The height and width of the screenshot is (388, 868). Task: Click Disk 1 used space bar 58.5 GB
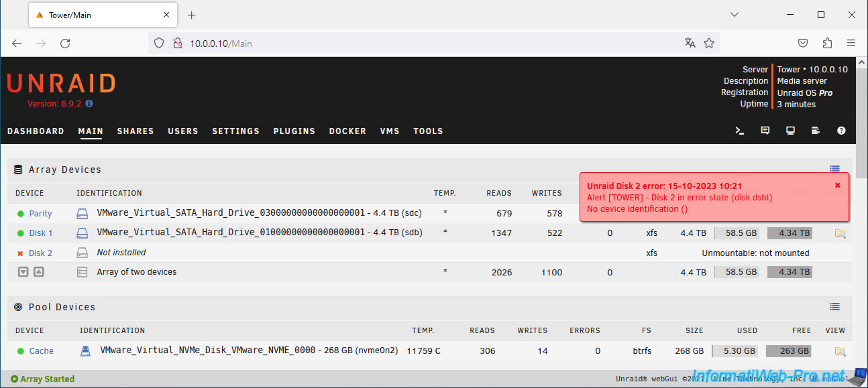(738, 233)
